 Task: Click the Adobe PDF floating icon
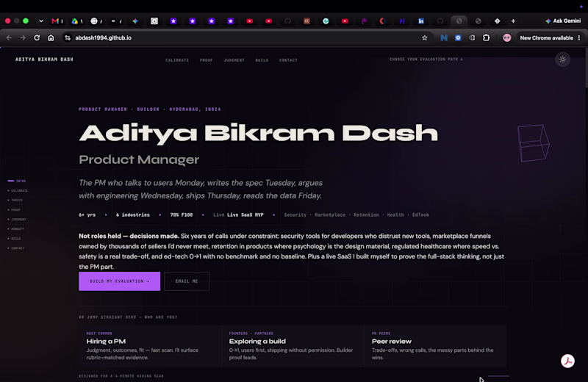point(567,361)
